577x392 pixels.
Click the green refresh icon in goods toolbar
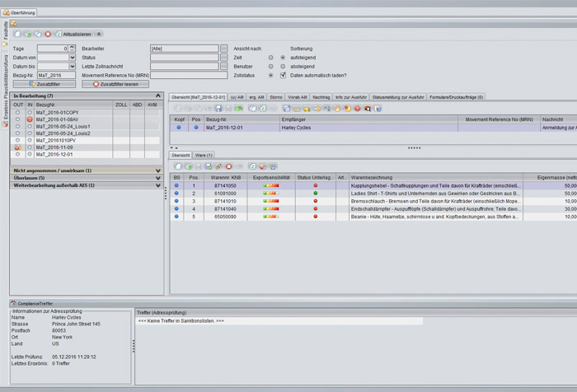pos(252,166)
